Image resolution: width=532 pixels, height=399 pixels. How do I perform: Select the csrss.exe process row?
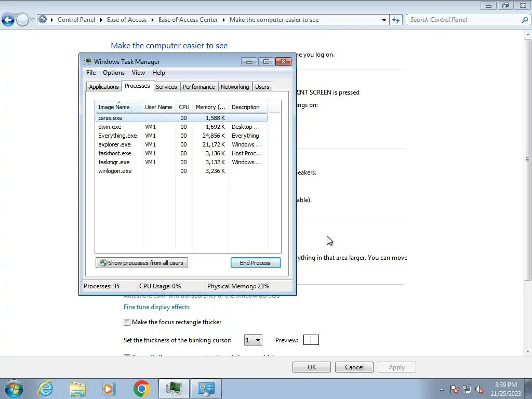pos(181,118)
